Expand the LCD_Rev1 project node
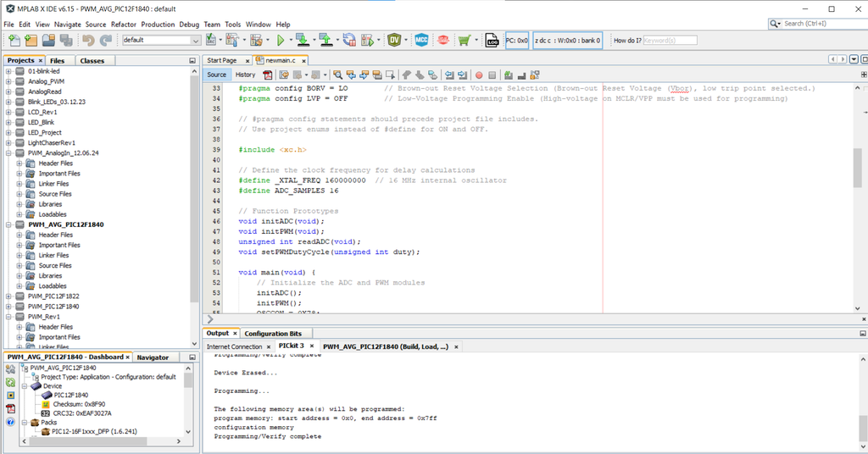This screenshot has width=868, height=454. pyautogui.click(x=8, y=113)
